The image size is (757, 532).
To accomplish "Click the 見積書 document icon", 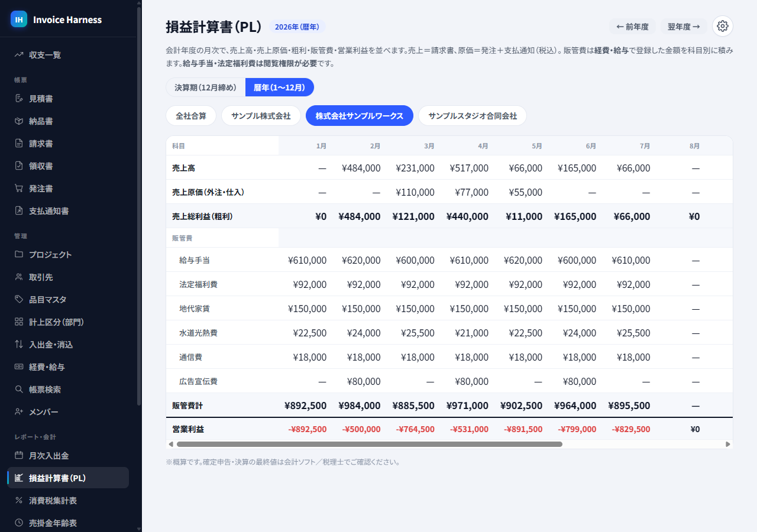I will 19,99.
